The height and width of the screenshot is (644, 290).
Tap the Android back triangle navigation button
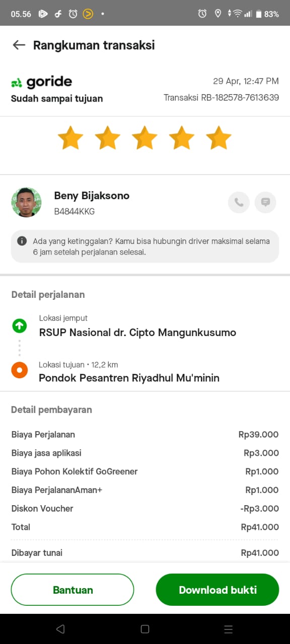[60, 629]
